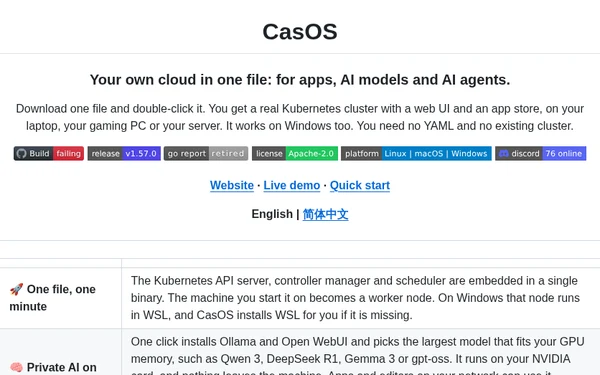Open the discord 76 online badge
Viewport: 600px width, 375px height.
pos(540,153)
